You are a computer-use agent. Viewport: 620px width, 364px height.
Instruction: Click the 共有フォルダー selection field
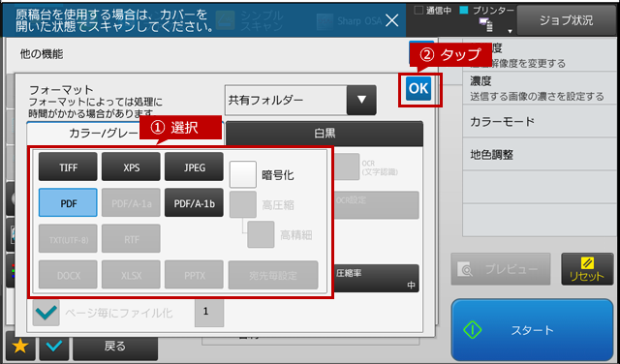coord(286,100)
